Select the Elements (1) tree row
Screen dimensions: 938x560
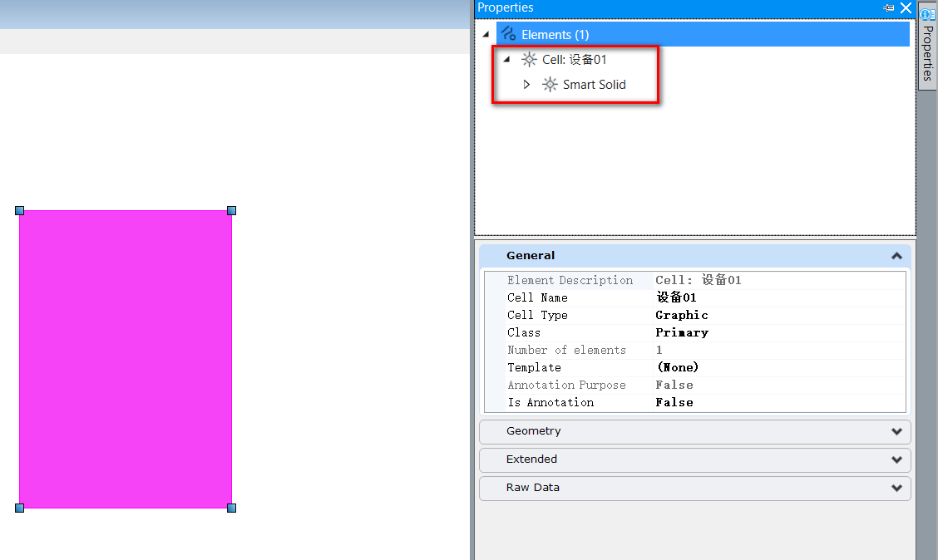(703, 35)
